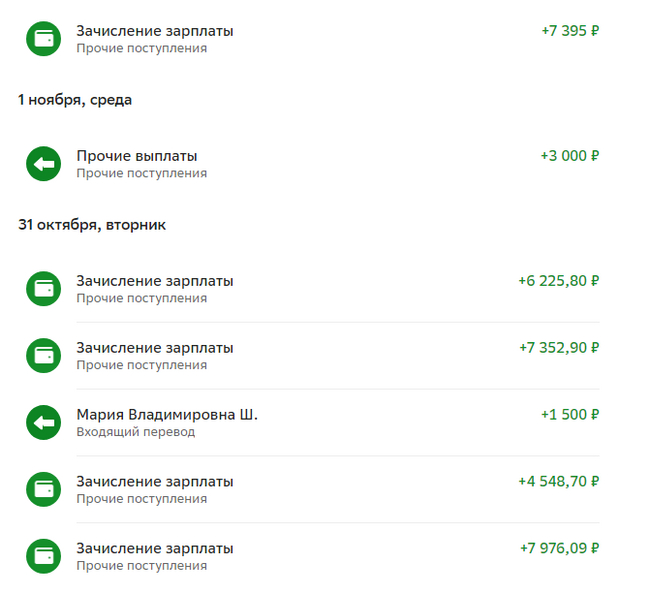This screenshot has height=594, width=650.
Task: Click the 1 ноября, среда date header
Action: (75, 100)
